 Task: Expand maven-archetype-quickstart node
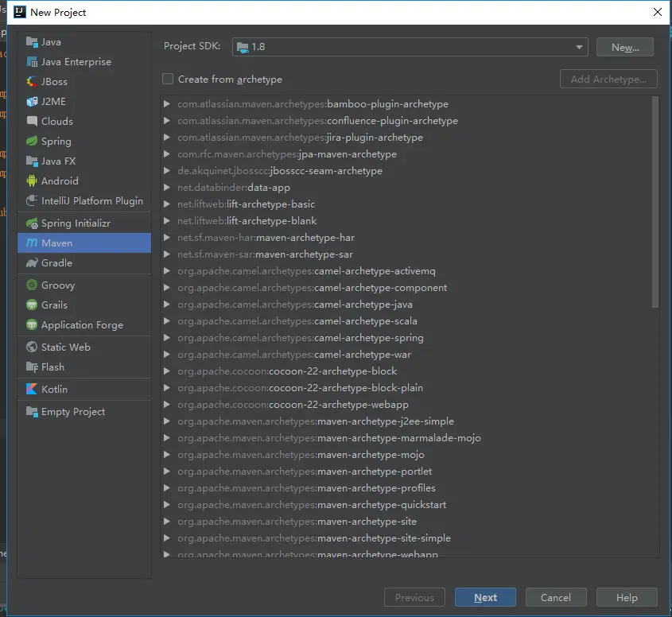tap(167, 505)
